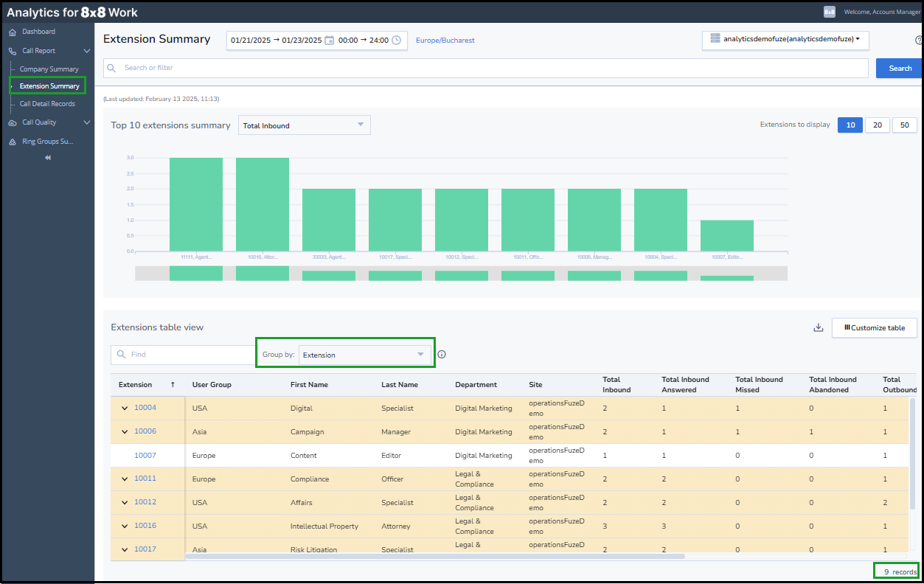Open Call Detail Records page
This screenshot has height=584, width=924.
pos(47,104)
